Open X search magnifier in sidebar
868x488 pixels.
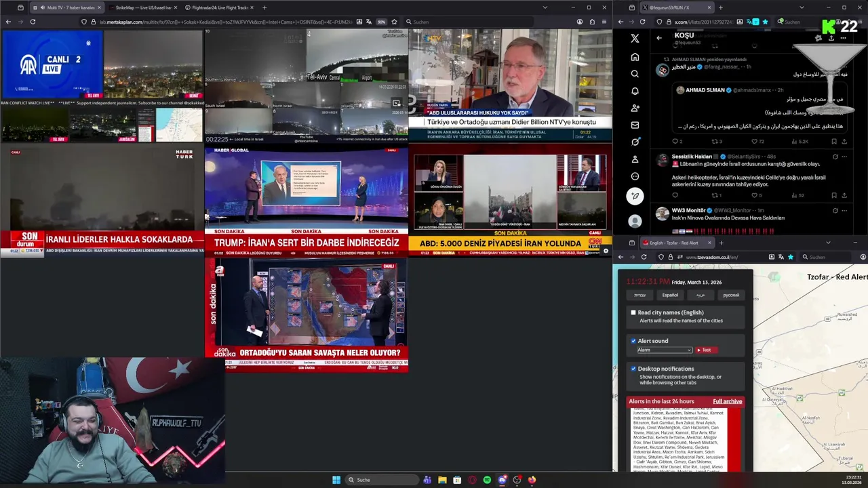(635, 74)
